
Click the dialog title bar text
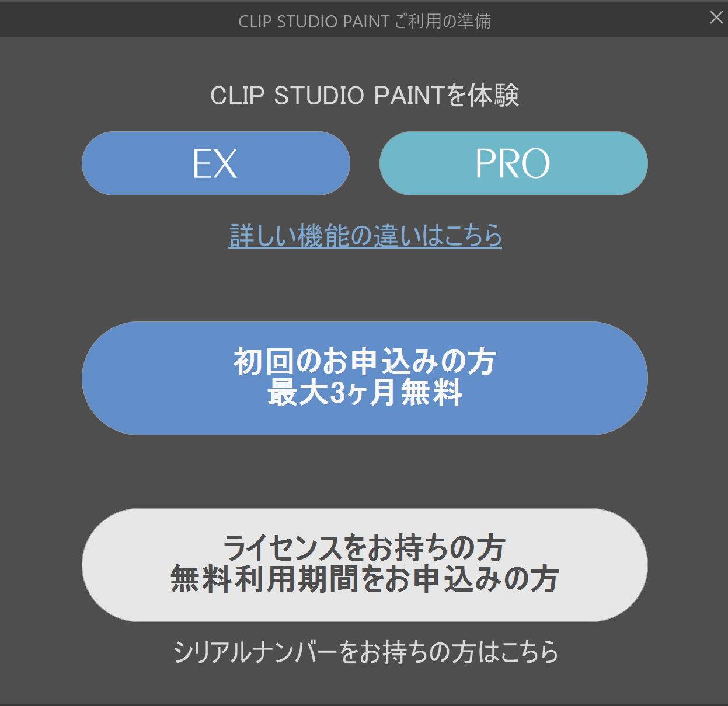pos(365,21)
